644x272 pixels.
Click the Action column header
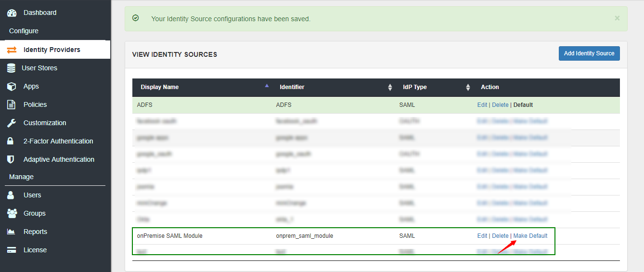pyautogui.click(x=490, y=87)
